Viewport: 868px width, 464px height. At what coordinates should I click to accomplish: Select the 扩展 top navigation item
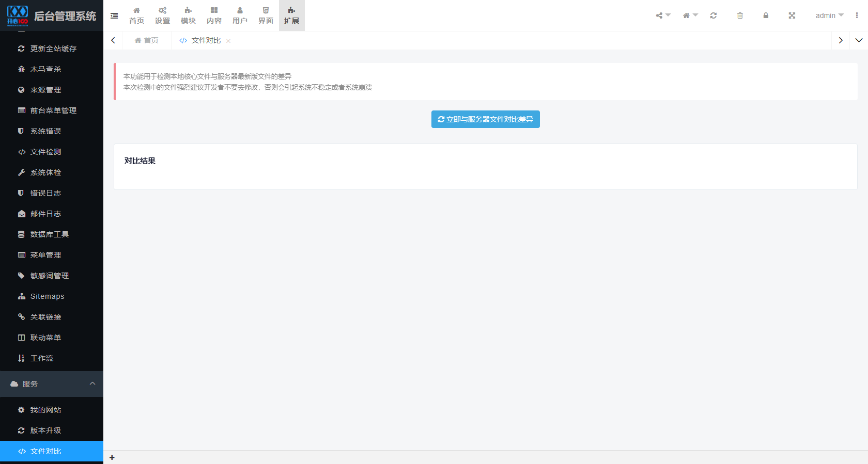tap(292, 15)
